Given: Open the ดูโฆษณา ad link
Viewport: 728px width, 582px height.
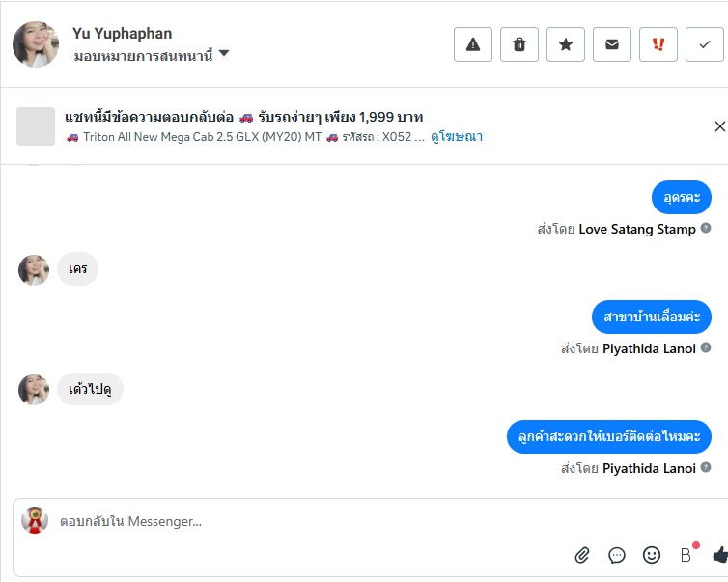Looking at the screenshot, I should coord(457,137).
